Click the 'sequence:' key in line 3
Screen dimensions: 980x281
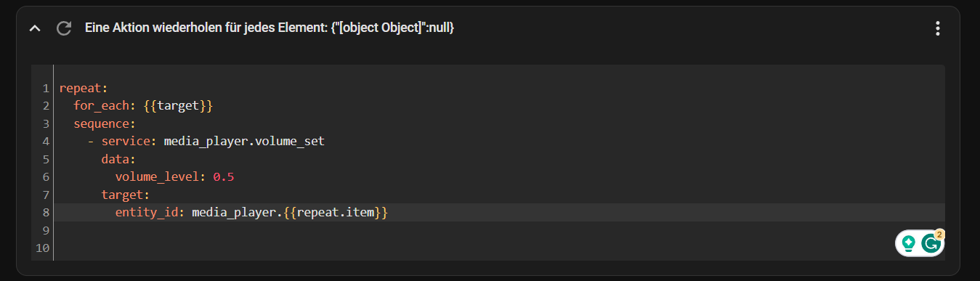click(x=105, y=123)
